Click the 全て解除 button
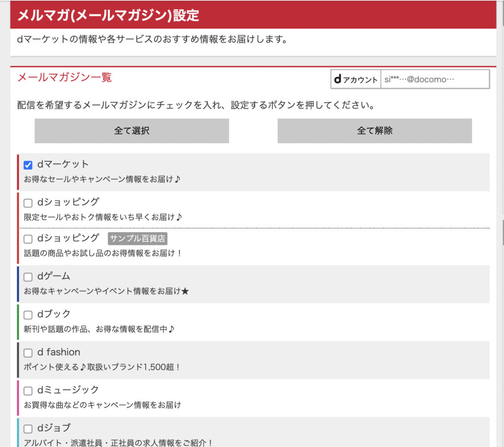 click(x=375, y=130)
